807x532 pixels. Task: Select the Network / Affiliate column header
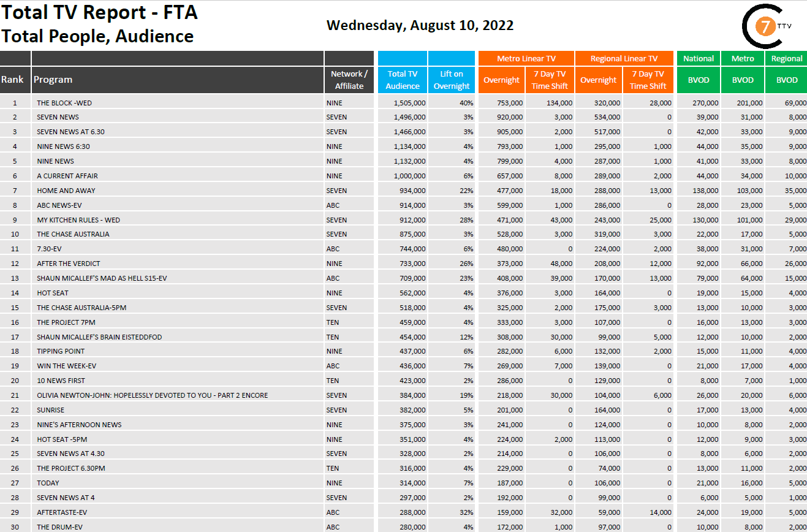(349, 80)
